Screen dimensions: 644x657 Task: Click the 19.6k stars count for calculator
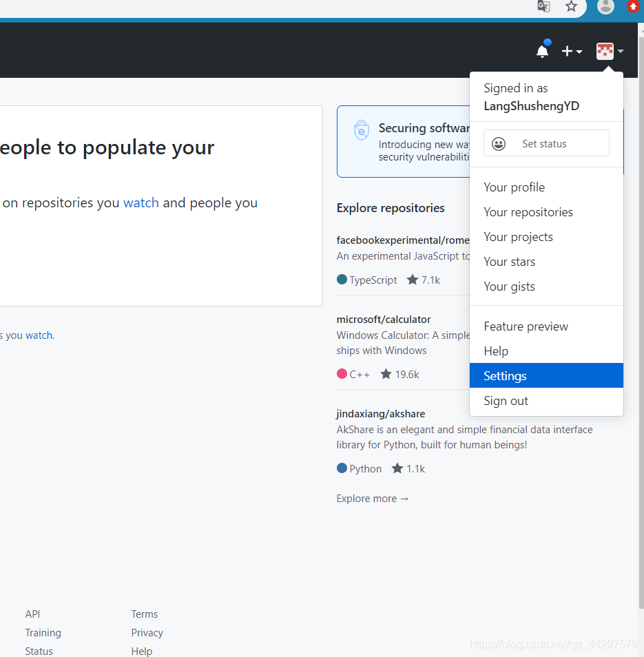tap(399, 374)
